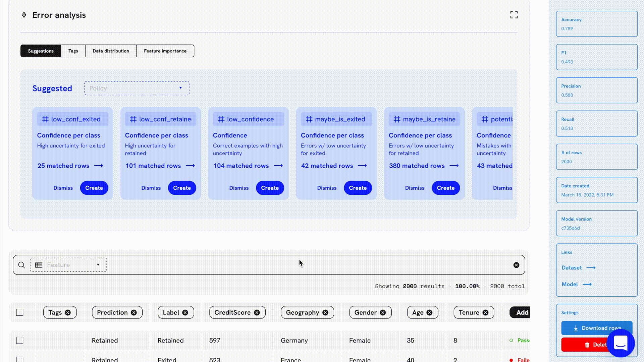
Task: Remove the Tags column chip
Action: (x=68, y=312)
